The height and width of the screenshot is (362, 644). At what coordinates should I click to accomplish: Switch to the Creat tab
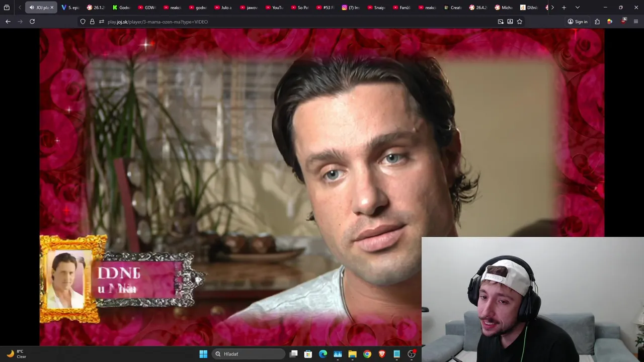click(x=453, y=8)
